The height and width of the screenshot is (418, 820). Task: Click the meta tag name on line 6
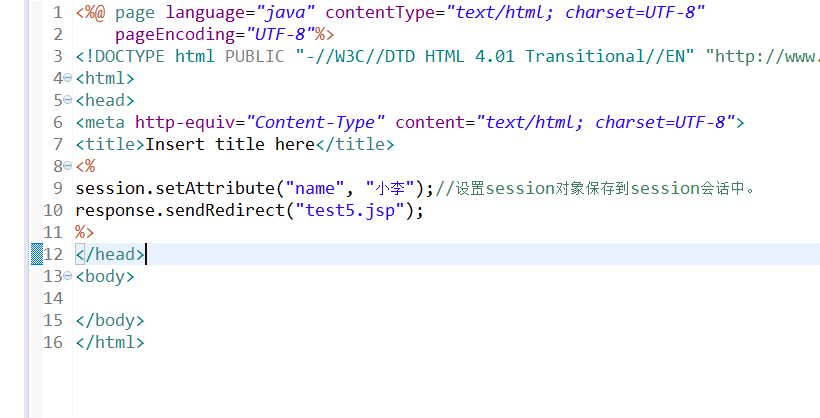[x=105, y=122]
